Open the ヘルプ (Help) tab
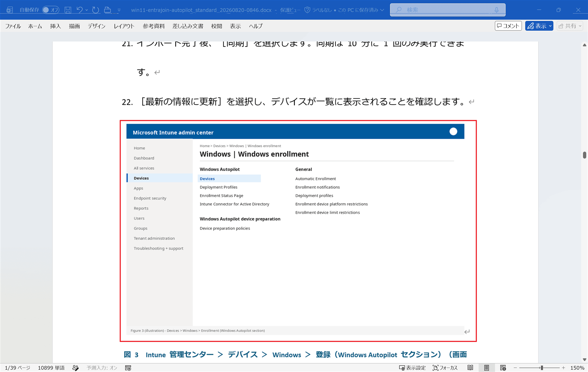588x372 pixels. pos(256,26)
